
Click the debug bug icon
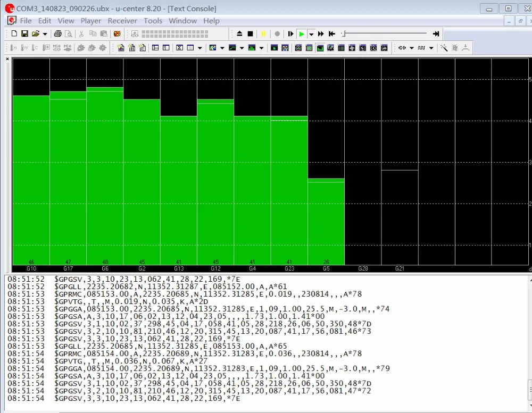pyautogui.click(x=455, y=48)
